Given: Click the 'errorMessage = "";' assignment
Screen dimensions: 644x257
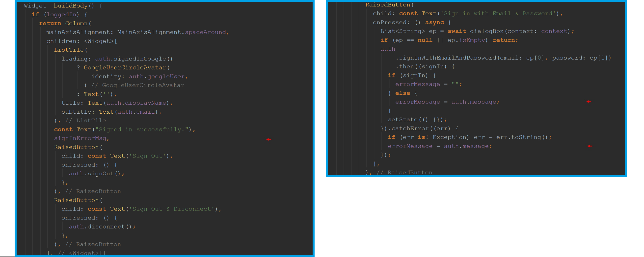Looking at the screenshot, I should [429, 84].
